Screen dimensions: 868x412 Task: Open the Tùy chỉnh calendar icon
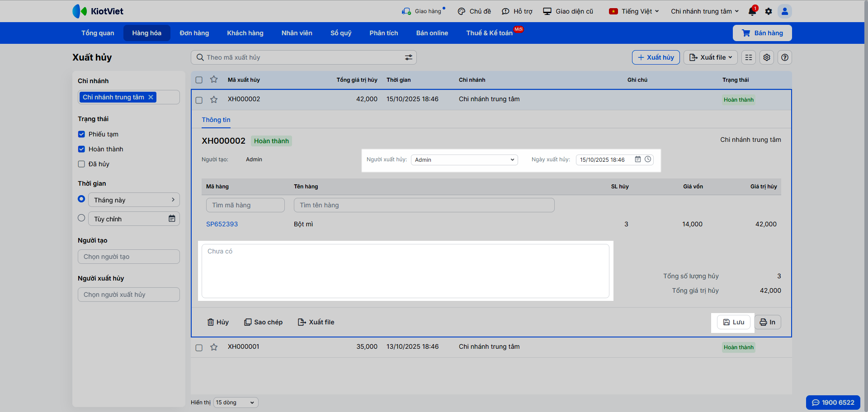coord(172,219)
